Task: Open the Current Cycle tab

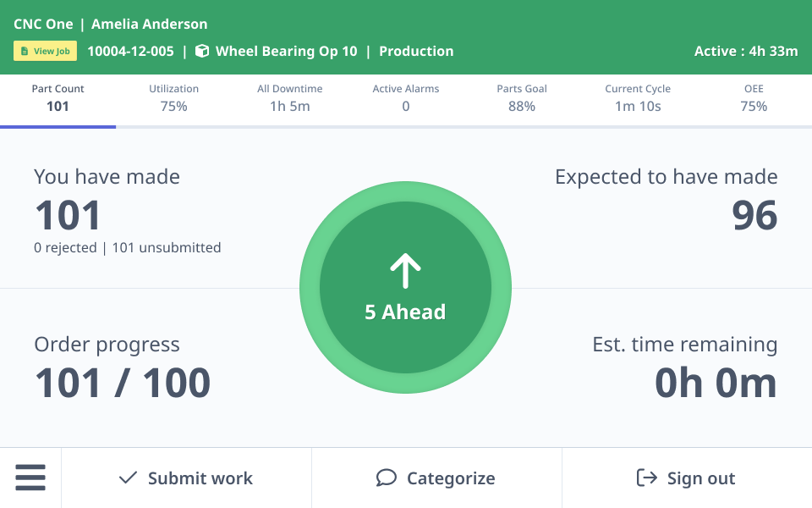Action: (x=638, y=98)
